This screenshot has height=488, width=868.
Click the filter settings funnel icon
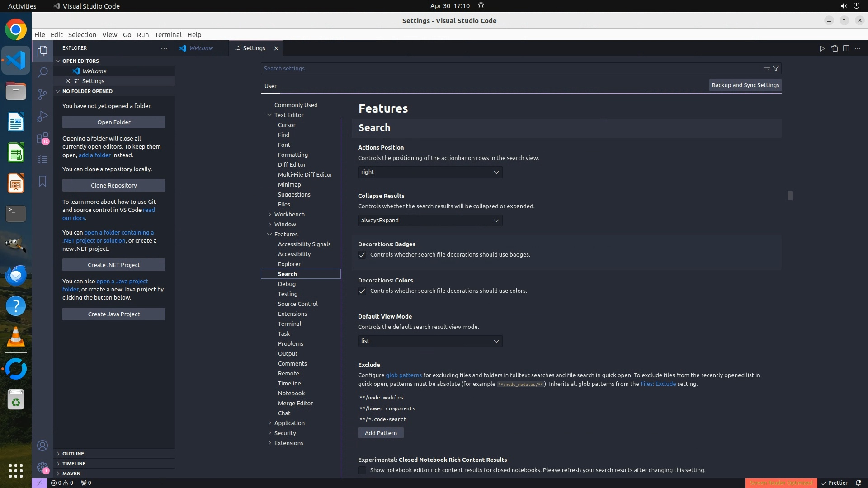click(x=776, y=68)
